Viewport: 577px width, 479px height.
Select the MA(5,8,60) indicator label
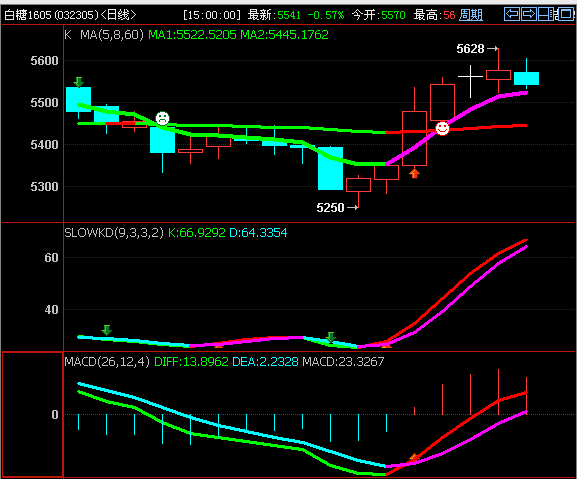[112, 35]
